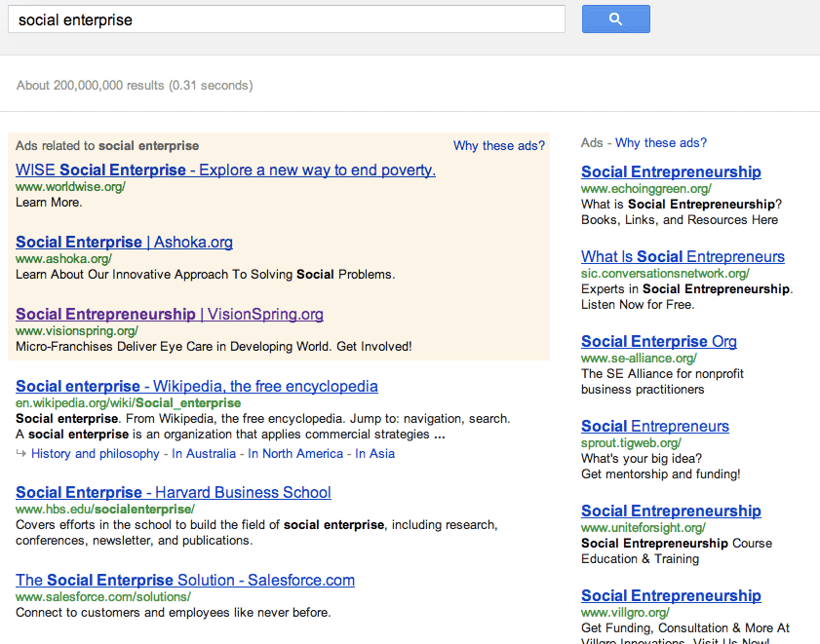Click the "Covers efforts in the school" snippet
The height and width of the screenshot is (644, 820).
click(x=256, y=533)
